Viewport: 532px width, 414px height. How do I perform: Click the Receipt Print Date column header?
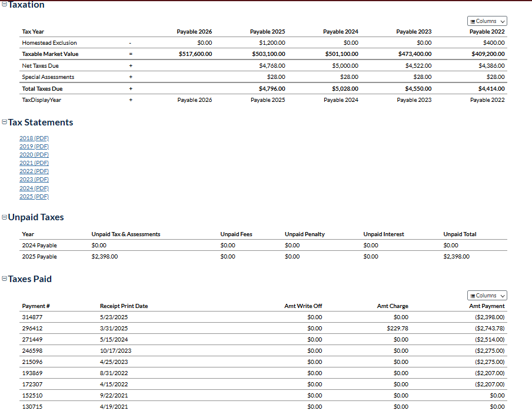(124, 306)
